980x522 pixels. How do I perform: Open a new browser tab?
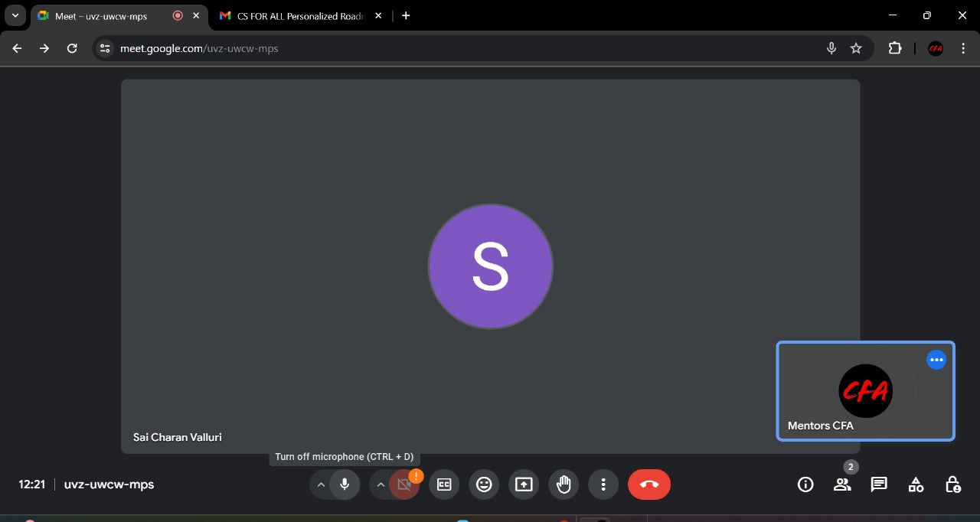(406, 15)
